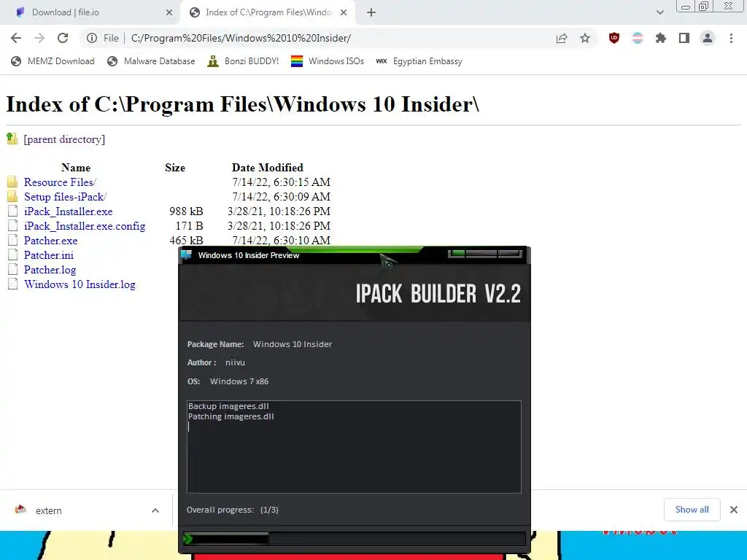Image resolution: width=747 pixels, height=560 pixels.
Task: Click the Author value niivu
Action: (x=235, y=362)
